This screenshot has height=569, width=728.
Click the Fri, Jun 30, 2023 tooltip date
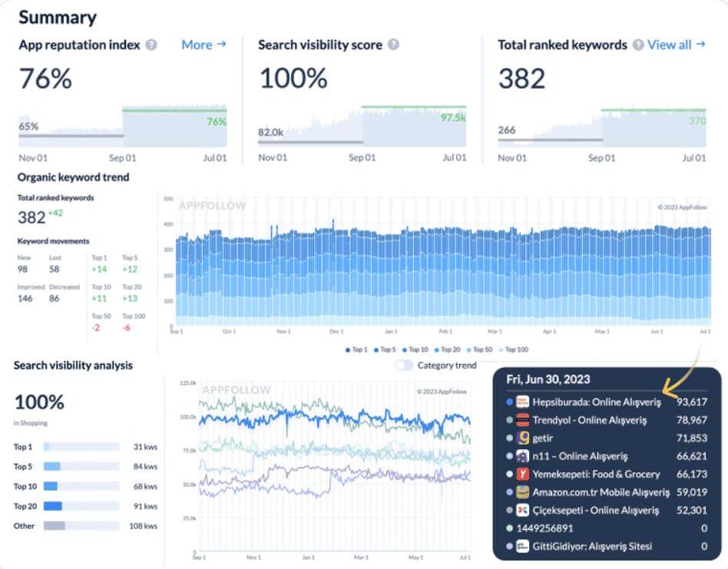click(548, 379)
